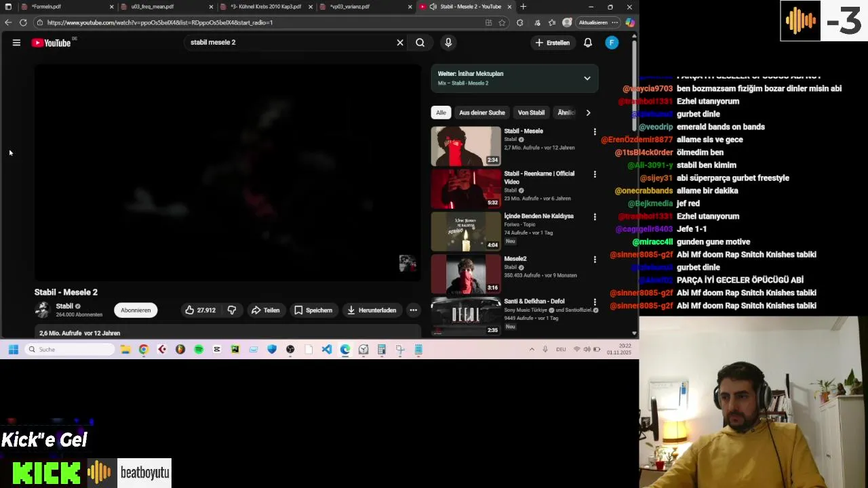Screen dimensions: 868x488
Task: Open options for Stabil - Reenkarne video
Action: (x=595, y=174)
